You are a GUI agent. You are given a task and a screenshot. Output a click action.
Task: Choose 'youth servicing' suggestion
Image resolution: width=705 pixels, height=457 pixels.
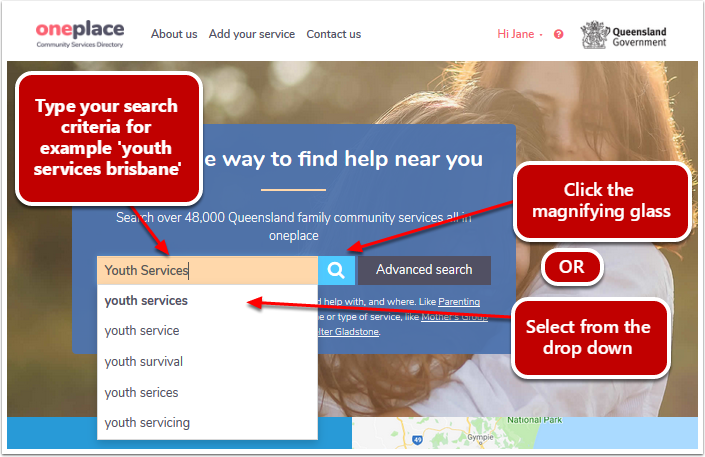point(207,423)
